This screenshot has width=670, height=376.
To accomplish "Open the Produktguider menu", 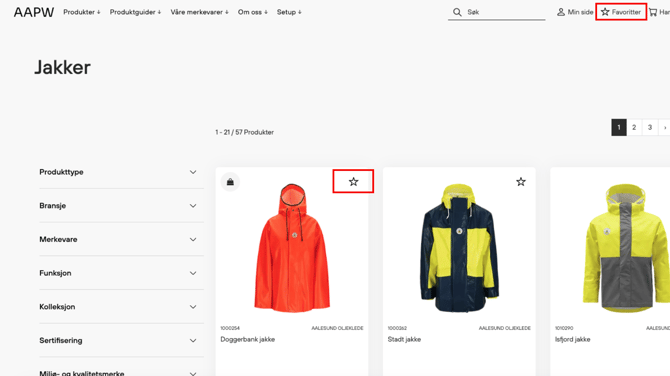I will [x=135, y=12].
